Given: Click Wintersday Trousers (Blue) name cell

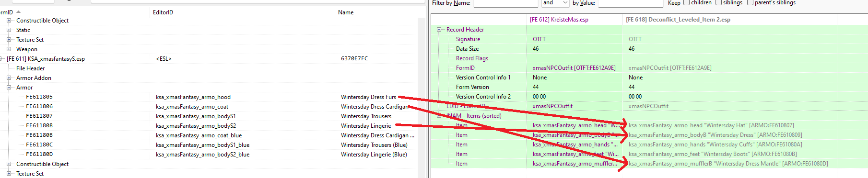Looking at the screenshot, I should tap(374, 145).
